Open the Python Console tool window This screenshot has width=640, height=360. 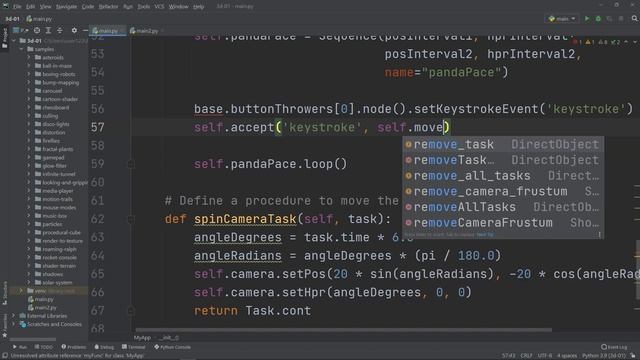172,347
